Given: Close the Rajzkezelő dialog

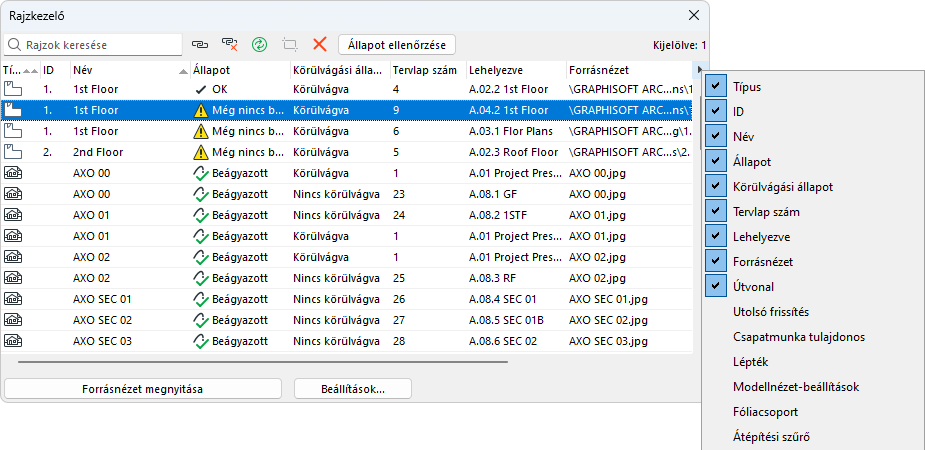Looking at the screenshot, I should 694,16.
